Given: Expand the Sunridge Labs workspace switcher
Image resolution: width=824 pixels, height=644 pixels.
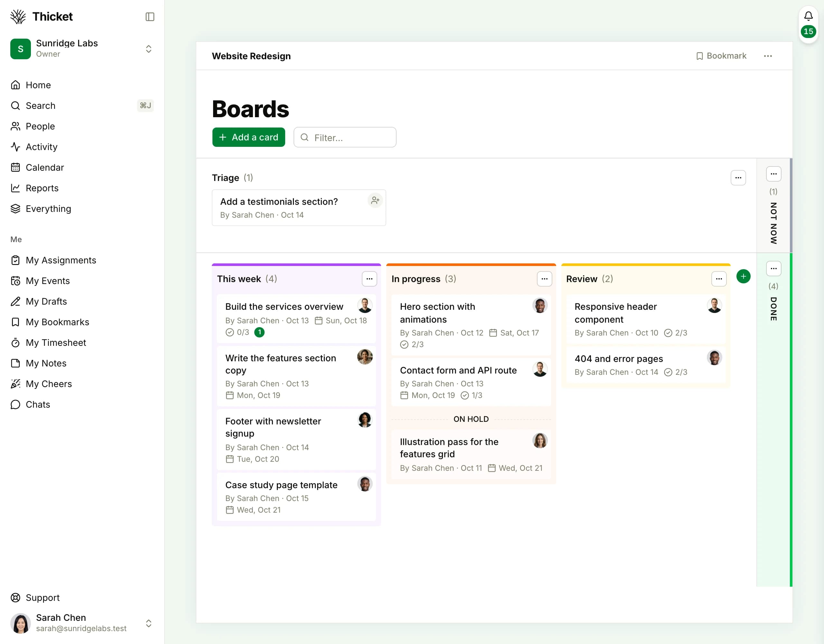Looking at the screenshot, I should coord(148,49).
